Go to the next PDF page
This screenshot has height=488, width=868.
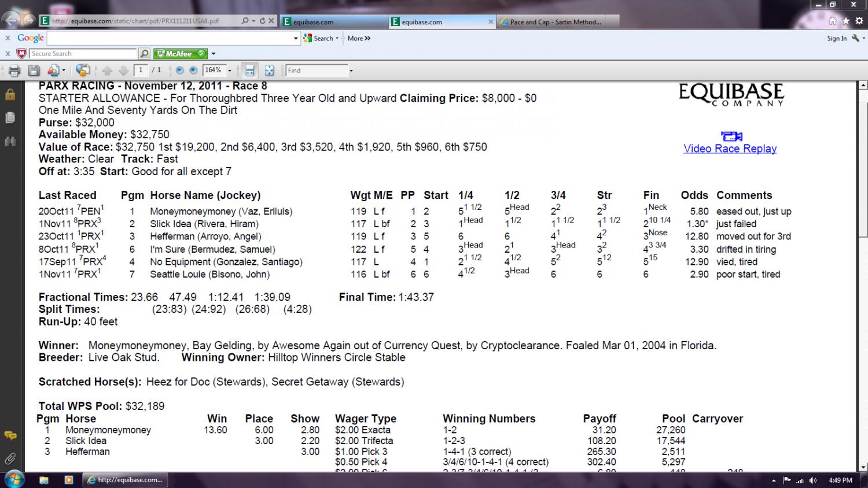123,71
